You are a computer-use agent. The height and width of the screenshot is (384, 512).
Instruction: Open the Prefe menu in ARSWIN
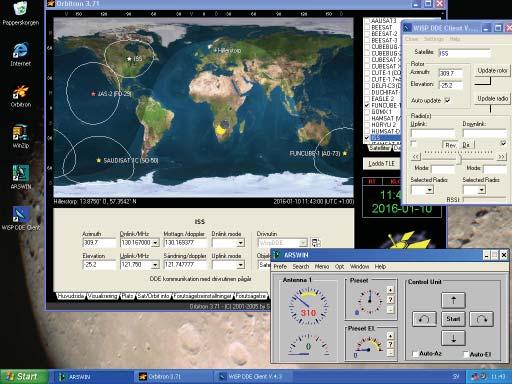(x=280, y=266)
